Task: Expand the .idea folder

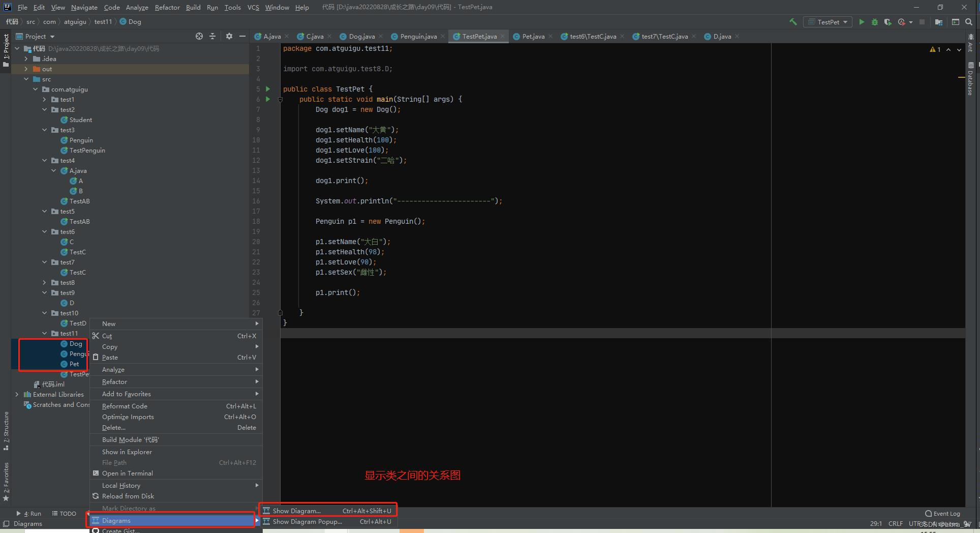Action: 26,58
